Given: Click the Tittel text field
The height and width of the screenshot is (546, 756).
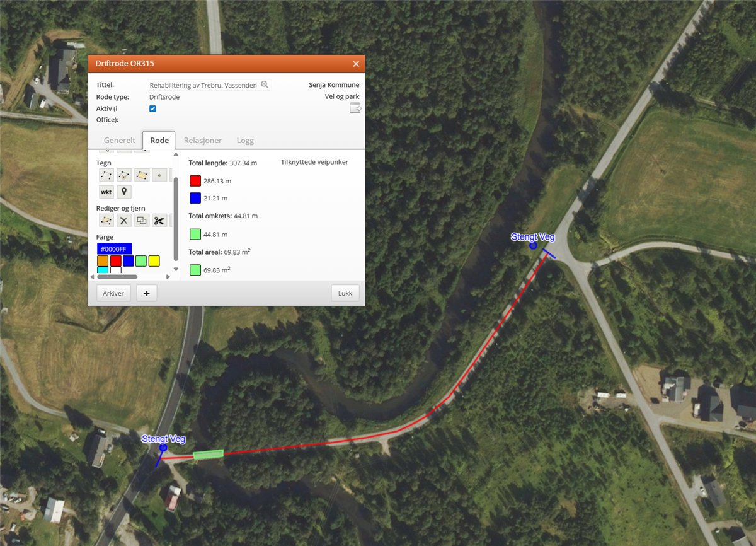Looking at the screenshot, I should (x=203, y=85).
